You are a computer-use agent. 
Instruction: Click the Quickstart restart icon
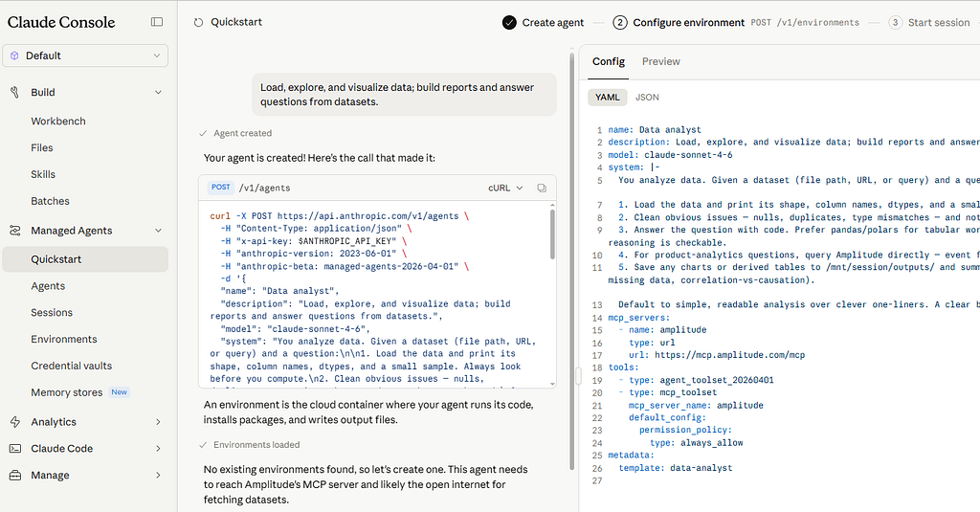(198, 23)
